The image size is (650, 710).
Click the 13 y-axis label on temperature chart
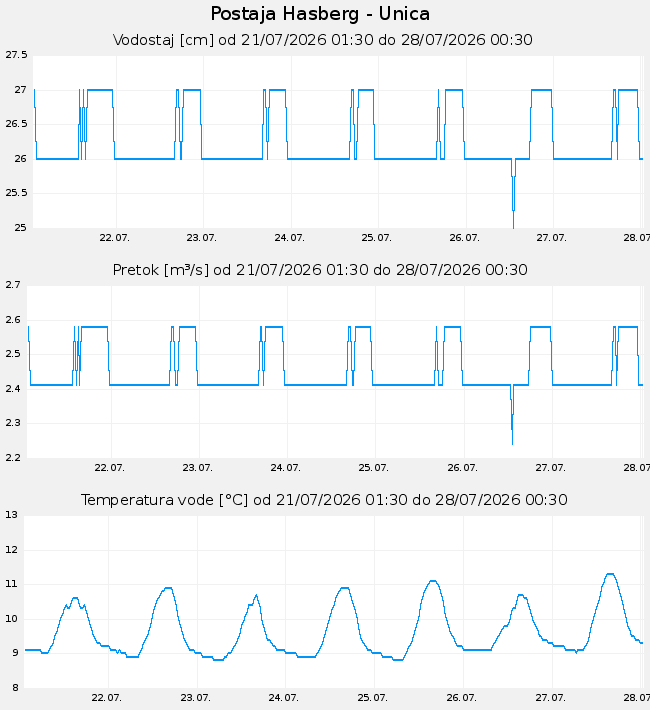12,515
